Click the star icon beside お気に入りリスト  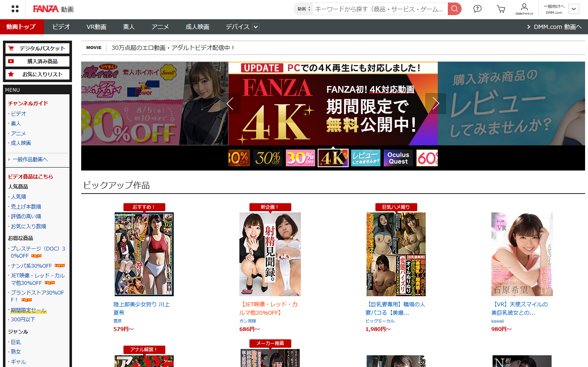[11, 74]
